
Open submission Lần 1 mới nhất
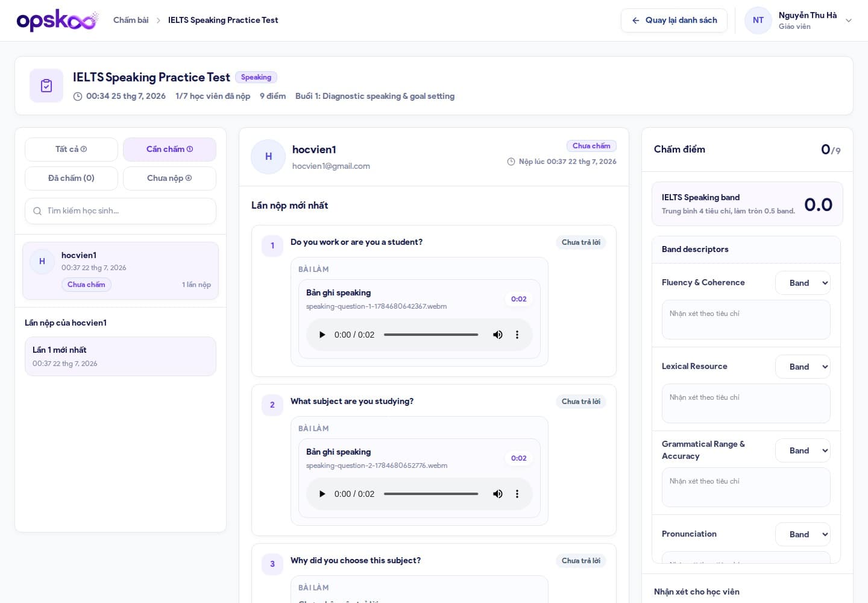pyautogui.click(x=121, y=356)
